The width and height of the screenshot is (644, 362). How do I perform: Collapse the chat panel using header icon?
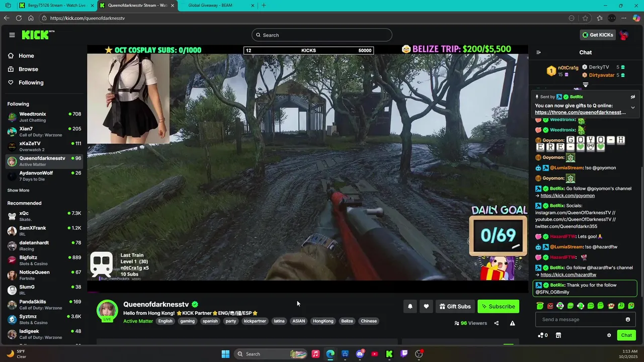click(x=538, y=52)
